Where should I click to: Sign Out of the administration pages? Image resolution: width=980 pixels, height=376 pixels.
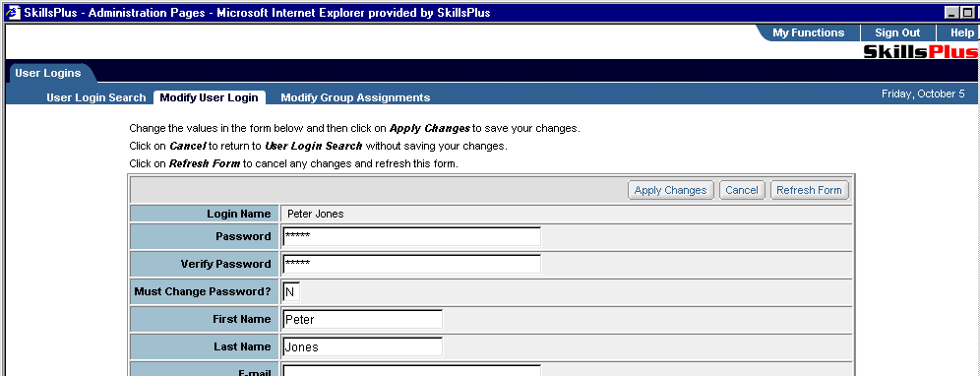click(897, 33)
